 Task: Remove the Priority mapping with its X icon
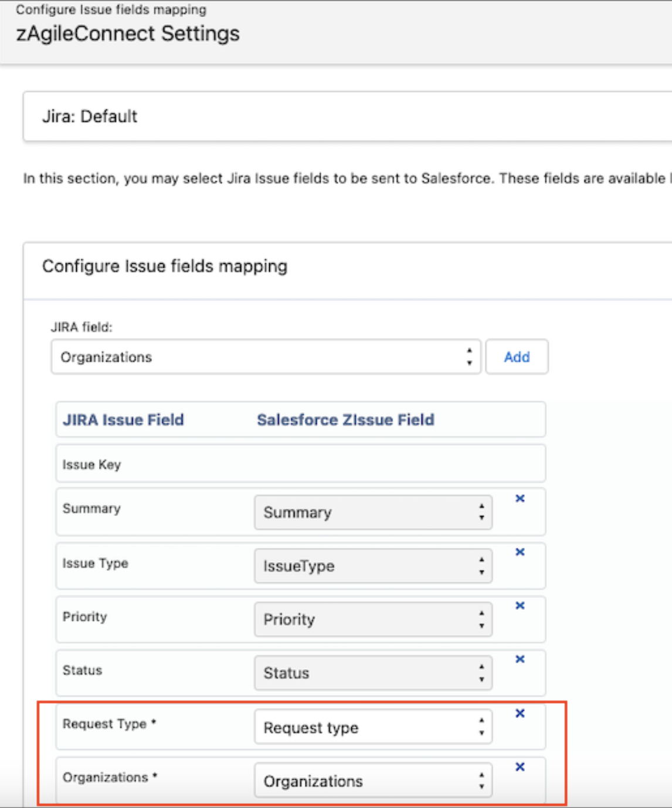(x=520, y=606)
